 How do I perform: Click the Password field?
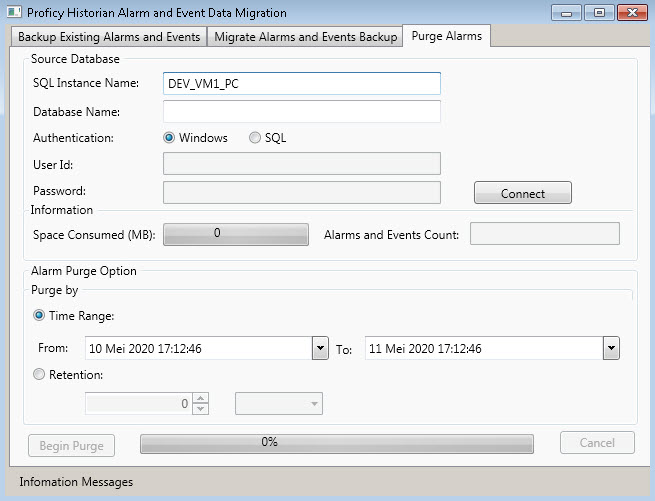click(302, 193)
